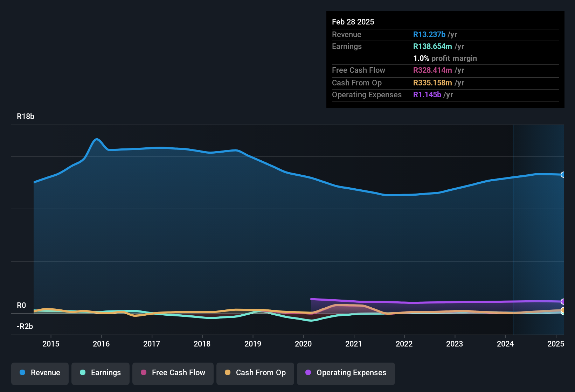Click the Feb 28 2025 tooltip date

(353, 22)
